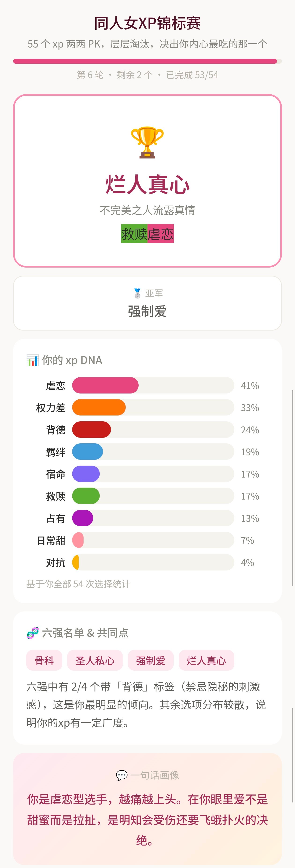Click the silver medal icon beside 亚军
This screenshot has width=295, height=868.
[x=137, y=293]
